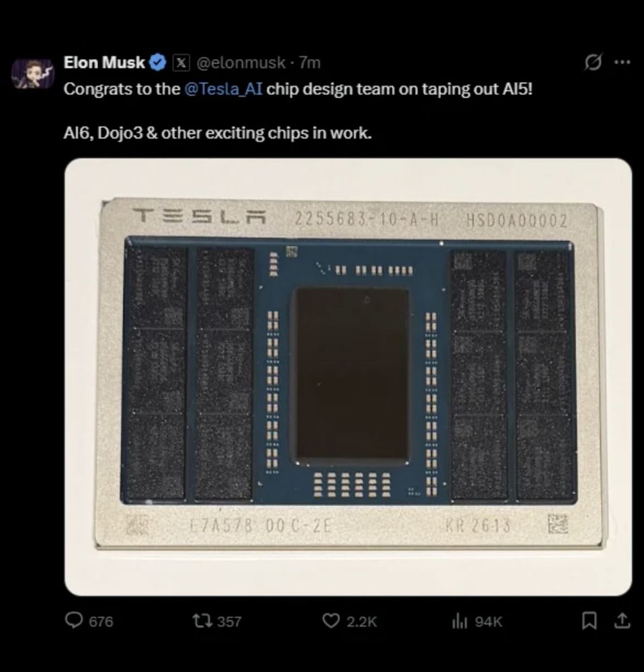Like the post with the heart icon
The image size is (644, 672).
click(x=330, y=622)
